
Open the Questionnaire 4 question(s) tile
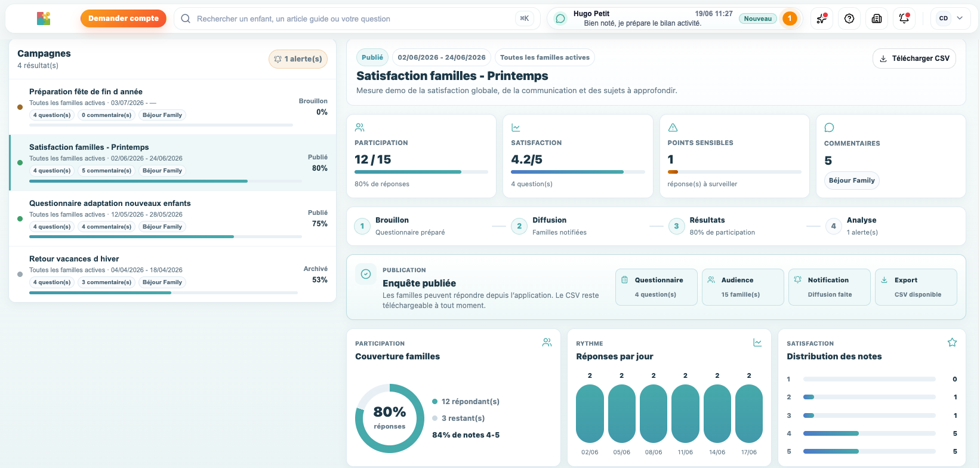(x=657, y=287)
